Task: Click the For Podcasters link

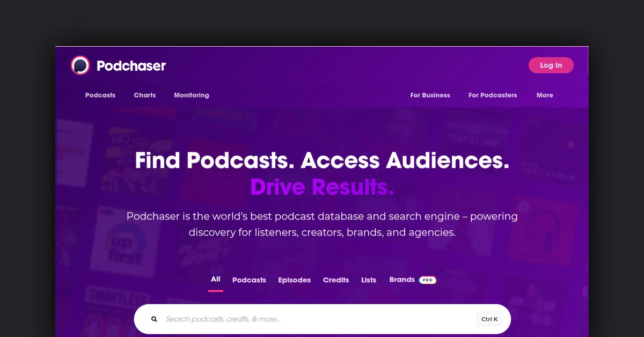Action: tap(493, 95)
